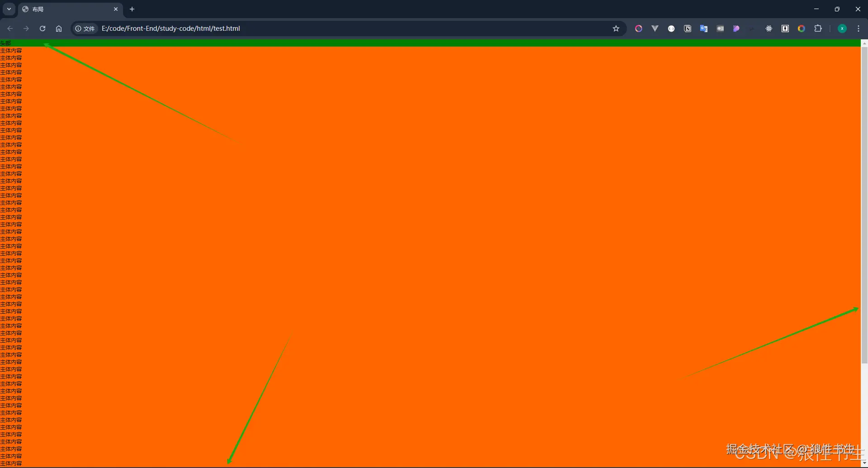Image resolution: width=868 pixels, height=468 pixels.
Task: Expand the tab search dropdown
Action: pos(9,9)
